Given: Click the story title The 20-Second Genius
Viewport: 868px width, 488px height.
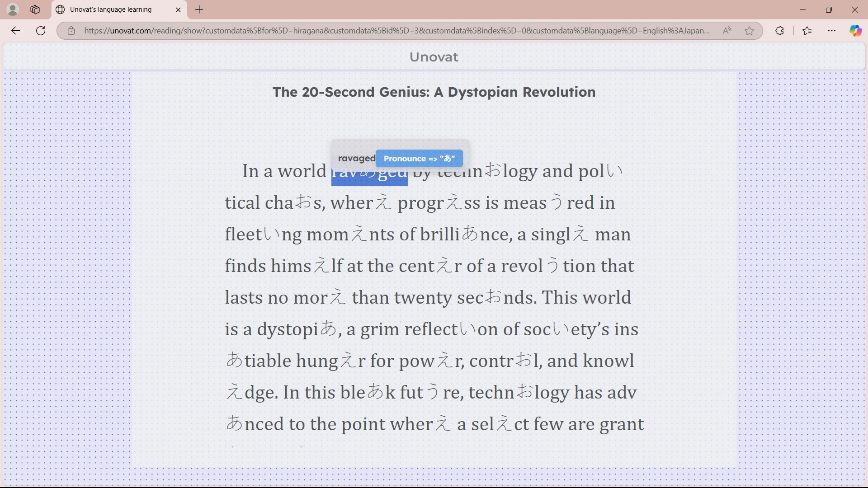Looking at the screenshot, I should (434, 92).
